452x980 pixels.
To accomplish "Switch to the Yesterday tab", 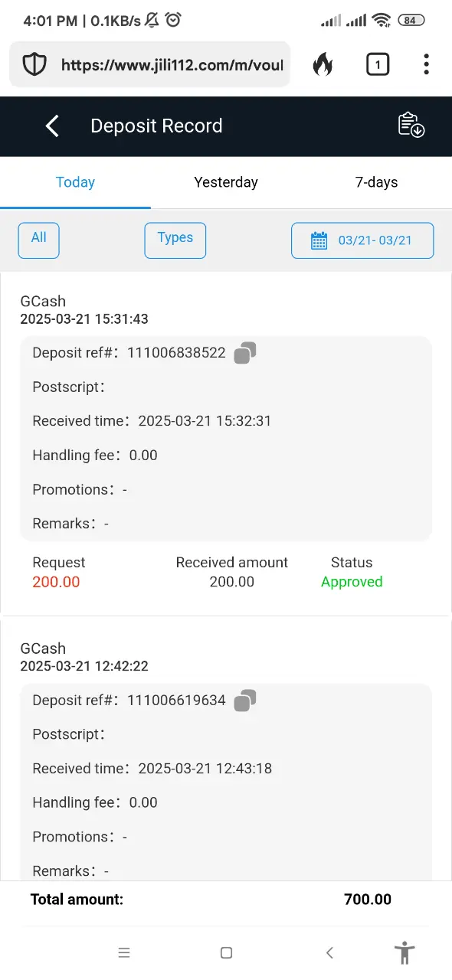I will tap(226, 182).
